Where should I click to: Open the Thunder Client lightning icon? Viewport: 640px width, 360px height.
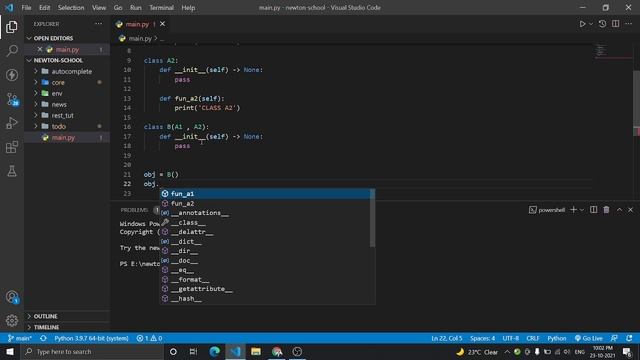(x=12, y=75)
